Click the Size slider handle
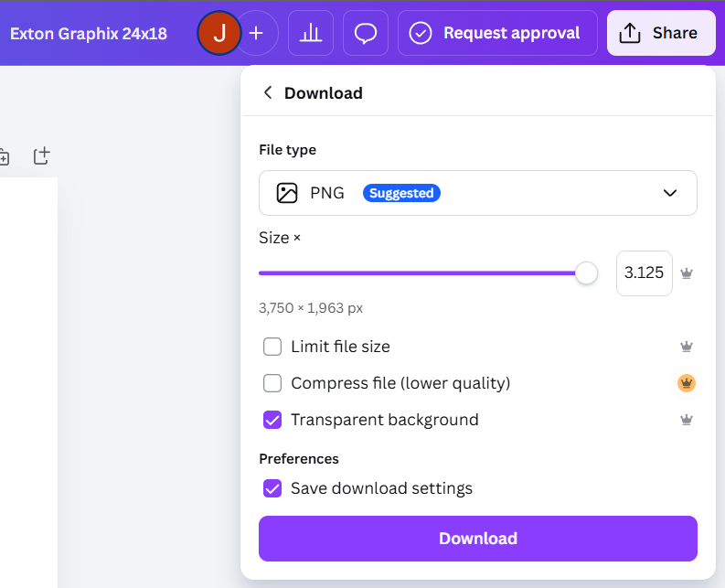The image size is (725, 588). (x=586, y=273)
